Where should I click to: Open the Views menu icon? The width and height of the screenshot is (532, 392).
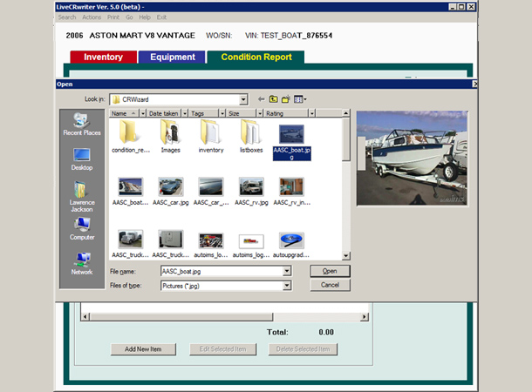(300, 99)
